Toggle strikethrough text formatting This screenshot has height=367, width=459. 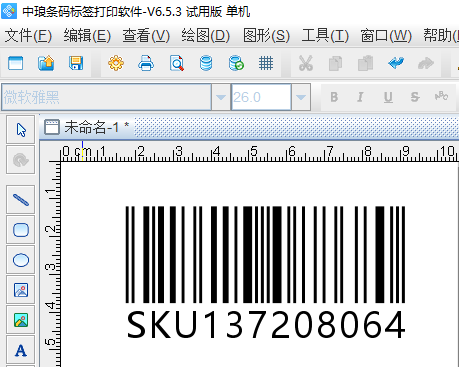click(415, 97)
